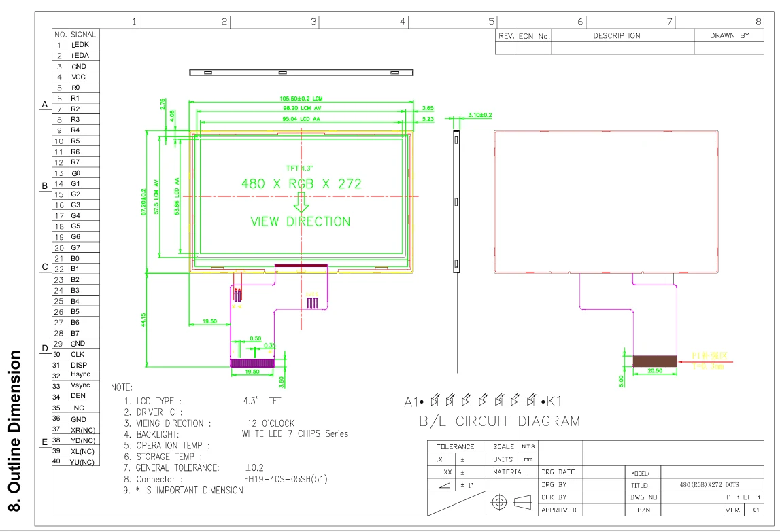The width and height of the screenshot is (780, 532).
Task: Click the DESCRIPTION header in revision table
Action: point(616,35)
